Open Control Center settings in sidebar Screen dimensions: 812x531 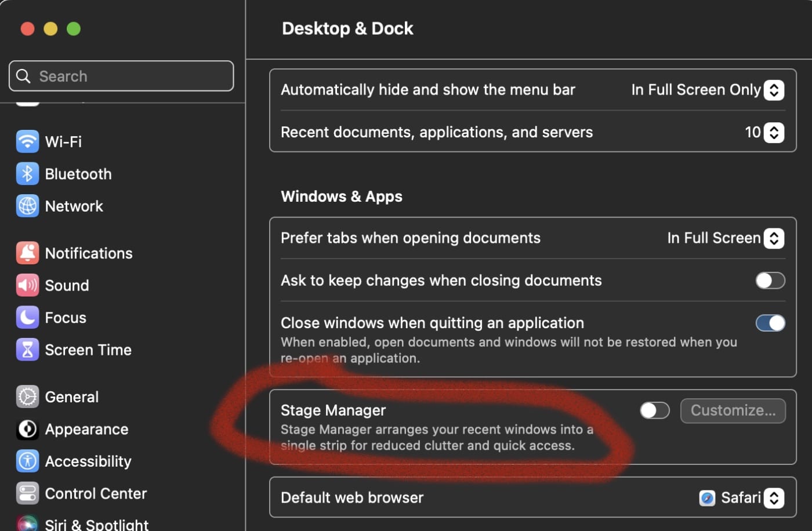pos(95,494)
